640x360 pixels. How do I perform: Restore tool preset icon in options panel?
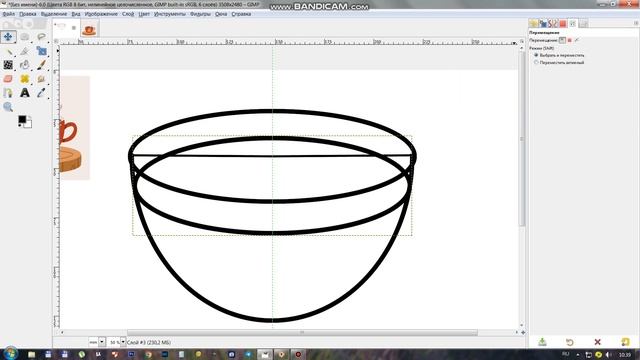click(570, 342)
